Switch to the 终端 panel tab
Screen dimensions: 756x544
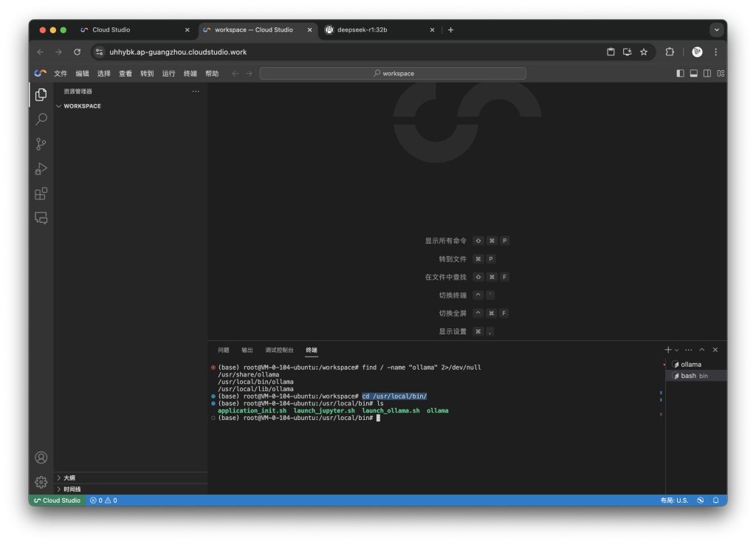pos(312,350)
